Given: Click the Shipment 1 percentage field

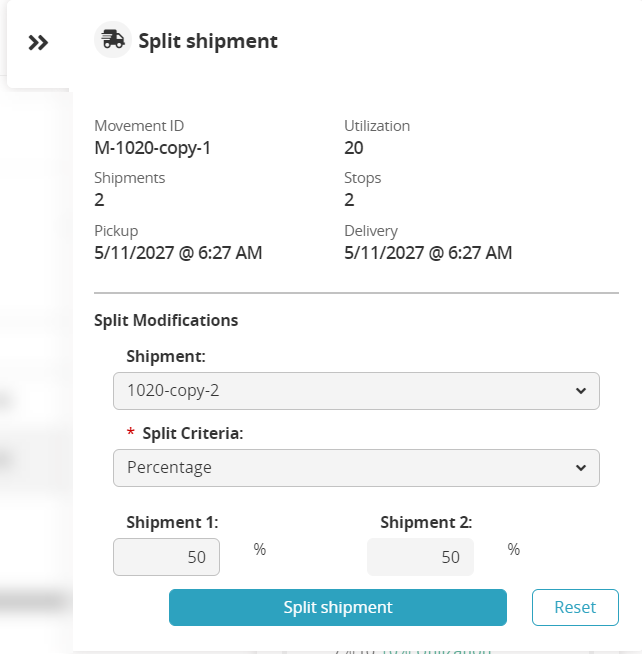Looking at the screenshot, I should (167, 557).
